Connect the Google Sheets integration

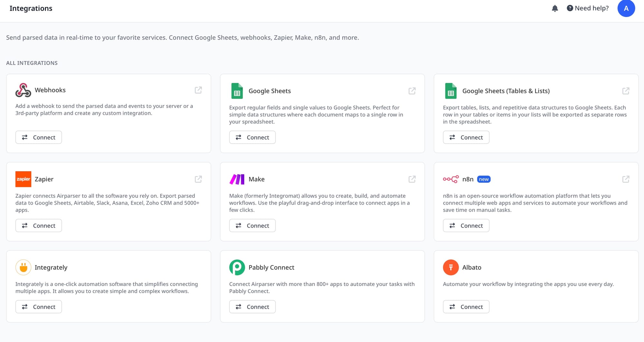(252, 137)
